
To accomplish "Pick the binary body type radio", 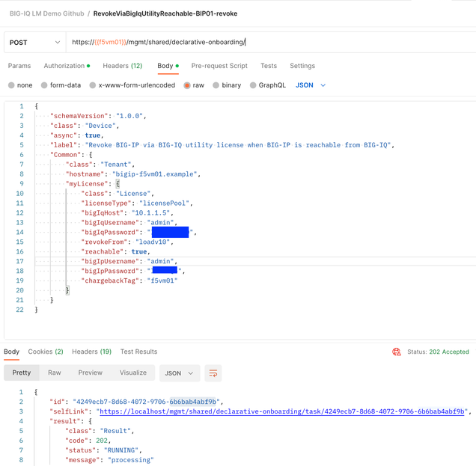I will coord(216,85).
